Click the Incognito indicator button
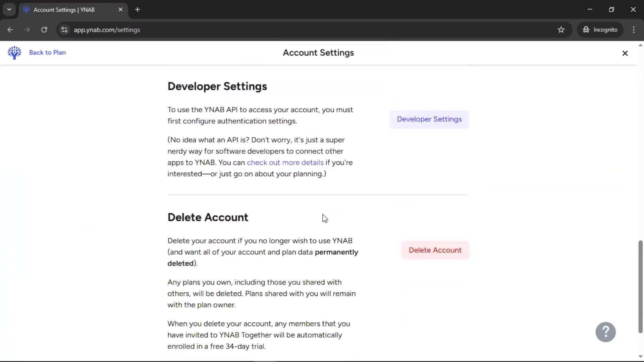The width and height of the screenshot is (644, 362). coord(600,30)
